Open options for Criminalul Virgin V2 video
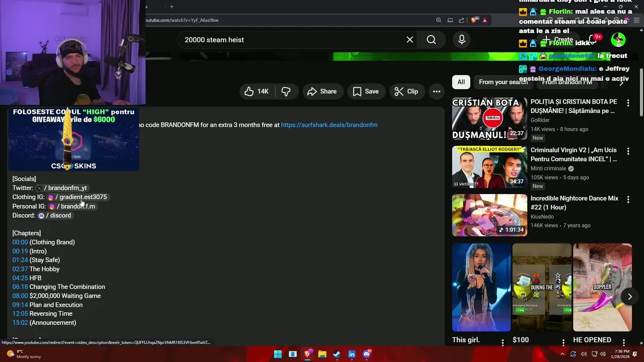644x362 pixels. tap(628, 151)
